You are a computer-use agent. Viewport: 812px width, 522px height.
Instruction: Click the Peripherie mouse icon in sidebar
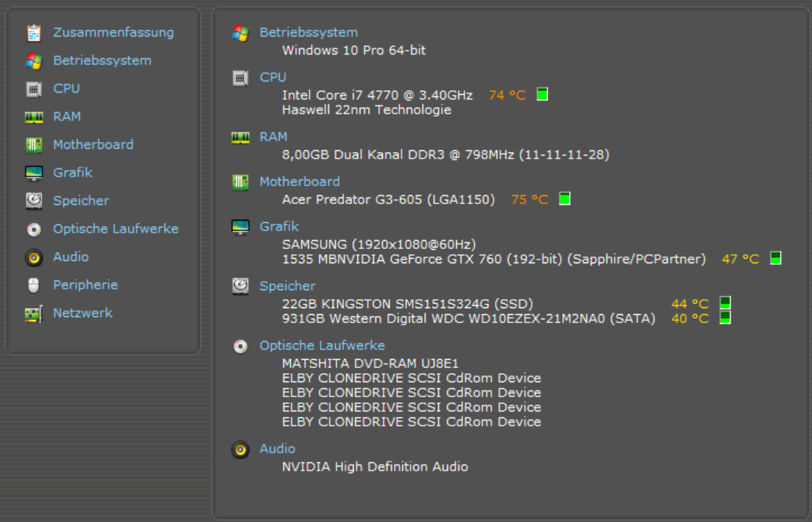(34, 286)
